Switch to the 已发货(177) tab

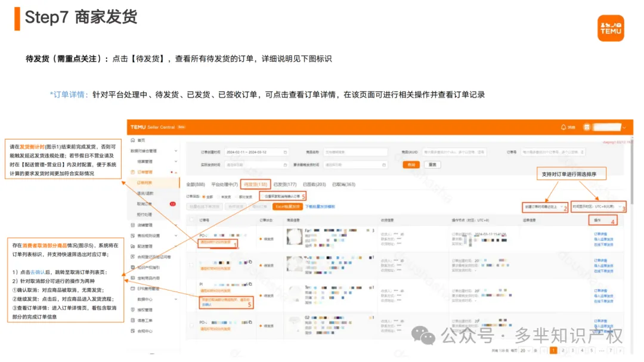coord(285,184)
